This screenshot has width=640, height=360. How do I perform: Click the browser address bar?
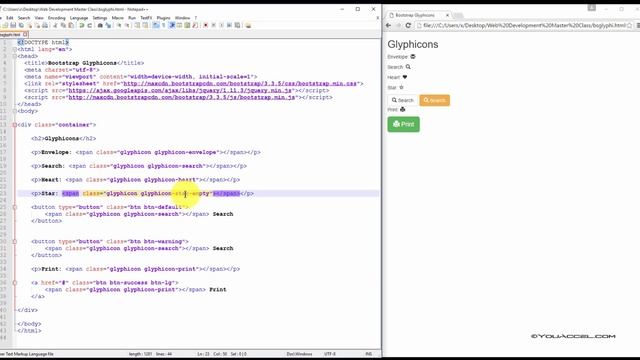524,25
